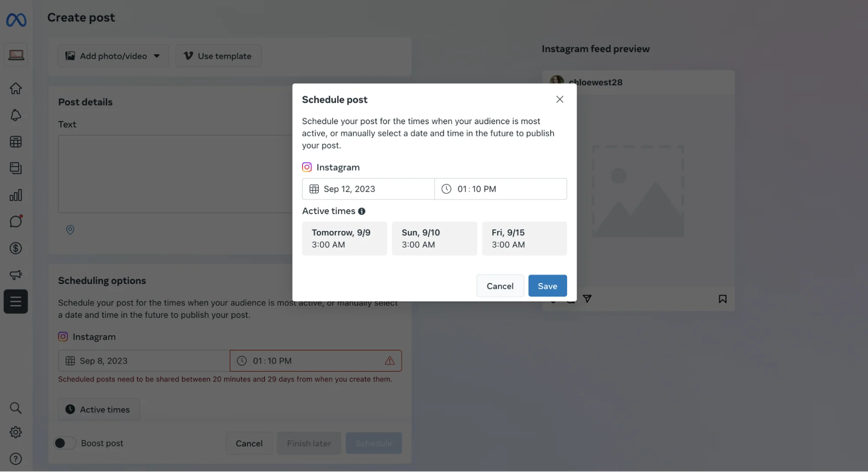
Task: Click the info icon next to Active times
Action: [362, 211]
